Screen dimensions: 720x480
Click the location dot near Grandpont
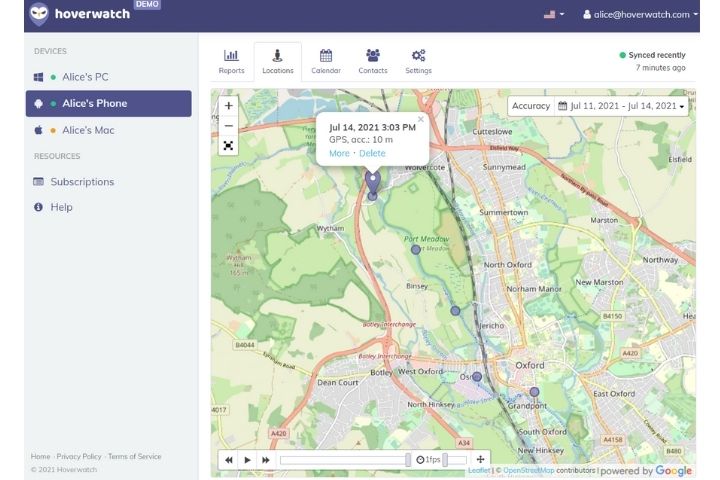534,392
